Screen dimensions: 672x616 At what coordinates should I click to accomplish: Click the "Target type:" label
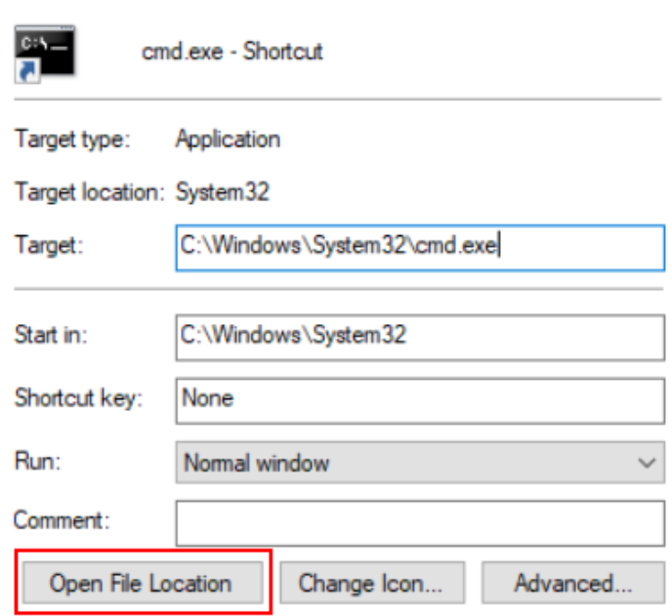(x=71, y=140)
